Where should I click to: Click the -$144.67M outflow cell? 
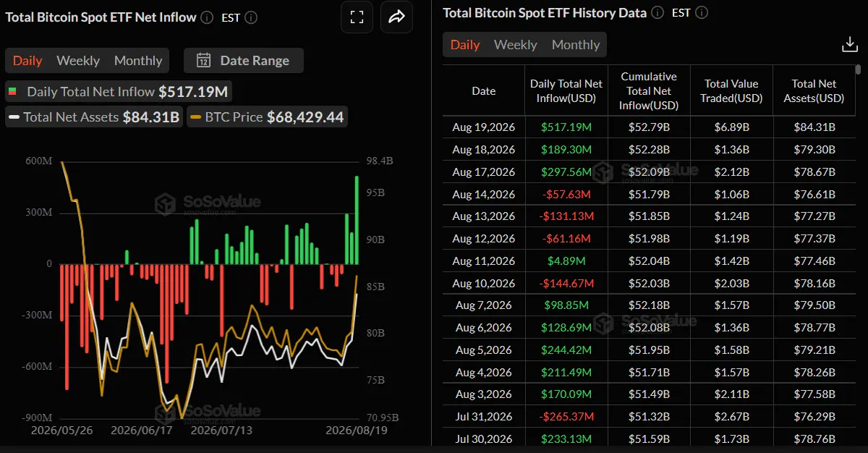pyautogui.click(x=566, y=283)
